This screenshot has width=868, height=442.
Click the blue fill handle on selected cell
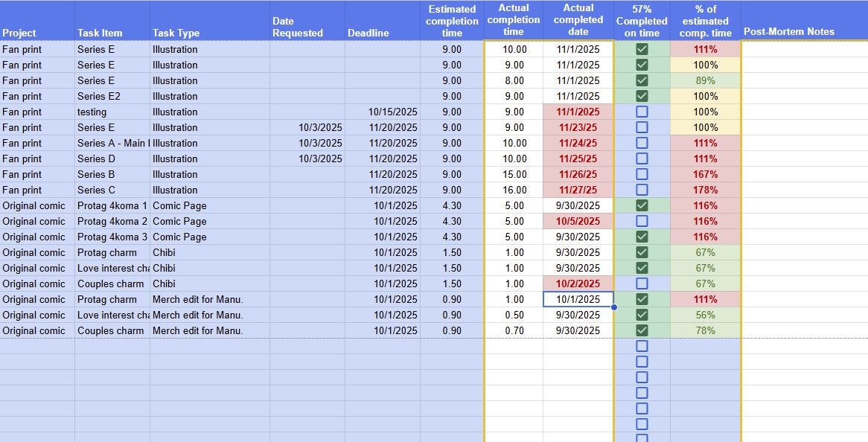click(x=614, y=307)
